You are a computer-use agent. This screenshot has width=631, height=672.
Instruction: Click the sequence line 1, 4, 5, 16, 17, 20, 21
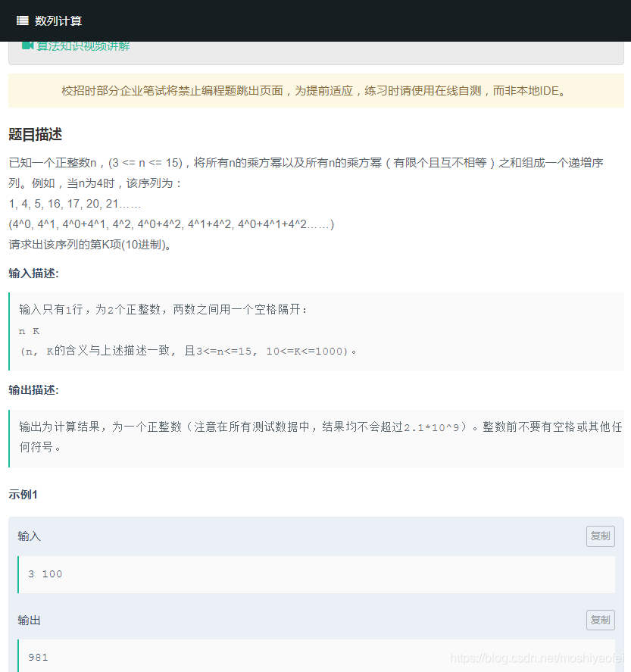point(75,204)
